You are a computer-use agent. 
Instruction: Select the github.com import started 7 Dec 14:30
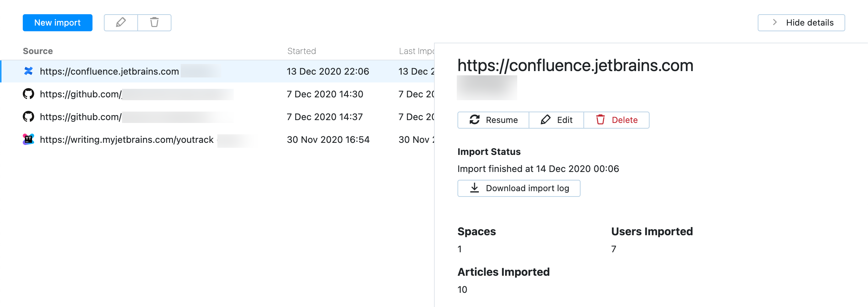coord(178,94)
